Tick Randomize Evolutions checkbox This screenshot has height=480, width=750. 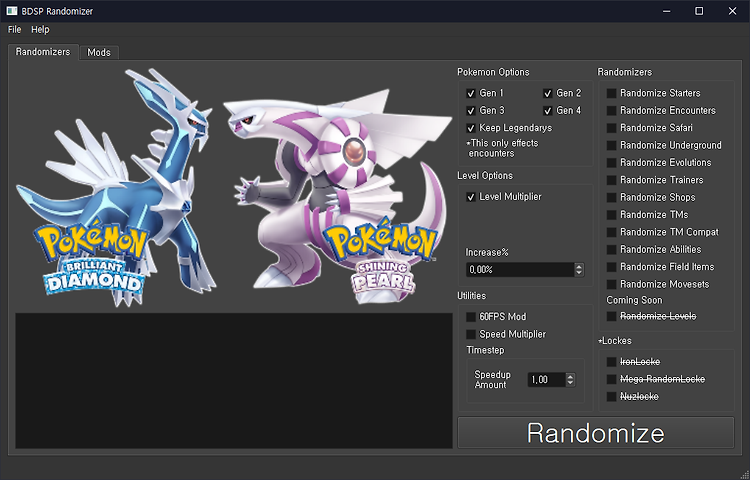click(611, 163)
